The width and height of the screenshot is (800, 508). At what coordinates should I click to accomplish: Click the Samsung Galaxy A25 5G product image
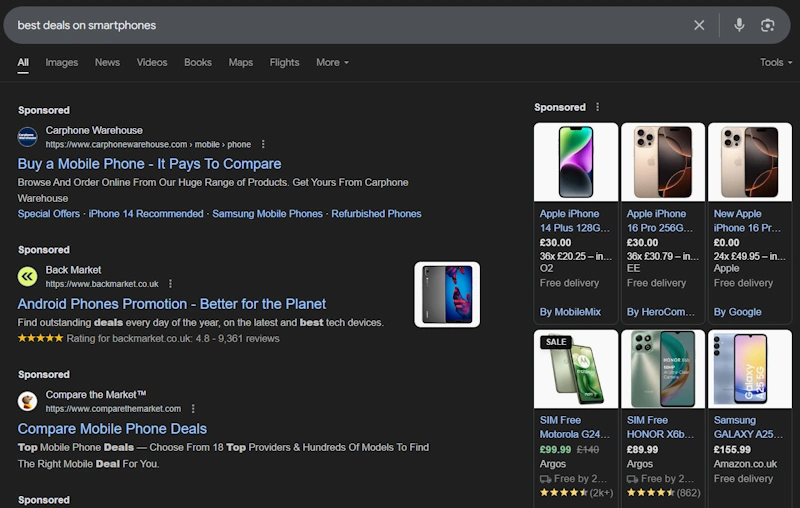click(750, 369)
